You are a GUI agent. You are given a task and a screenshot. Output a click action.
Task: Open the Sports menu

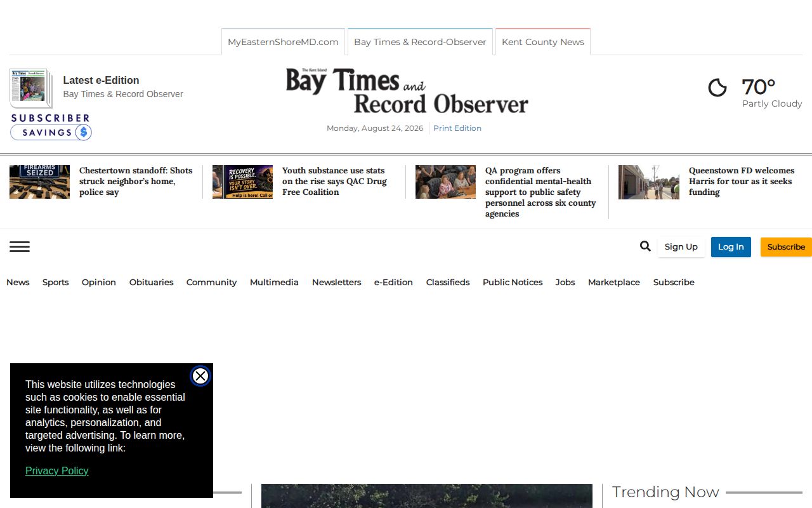tap(56, 282)
